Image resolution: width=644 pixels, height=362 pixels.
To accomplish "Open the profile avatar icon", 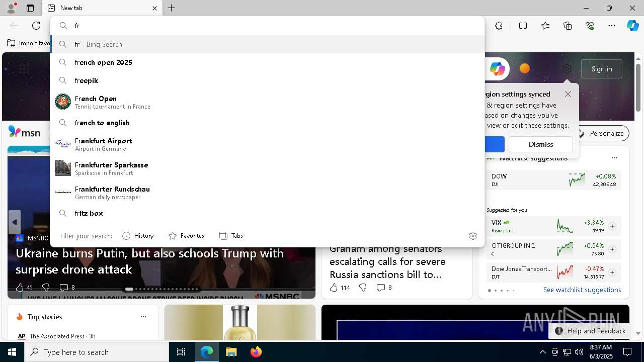I will (11, 8).
